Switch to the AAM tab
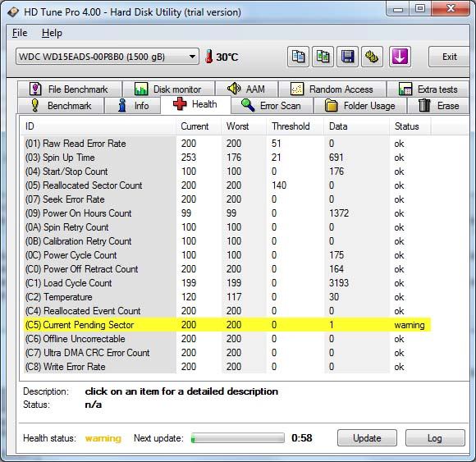 [x=246, y=89]
